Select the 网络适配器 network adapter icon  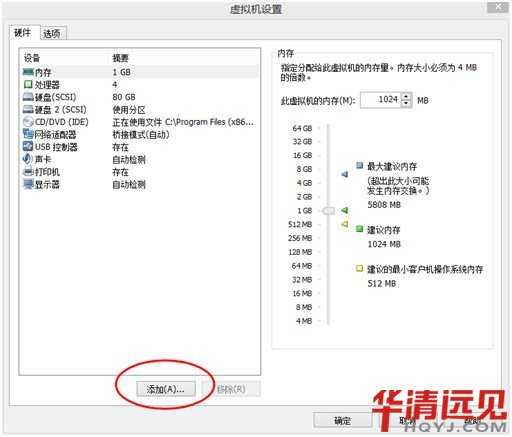28,134
